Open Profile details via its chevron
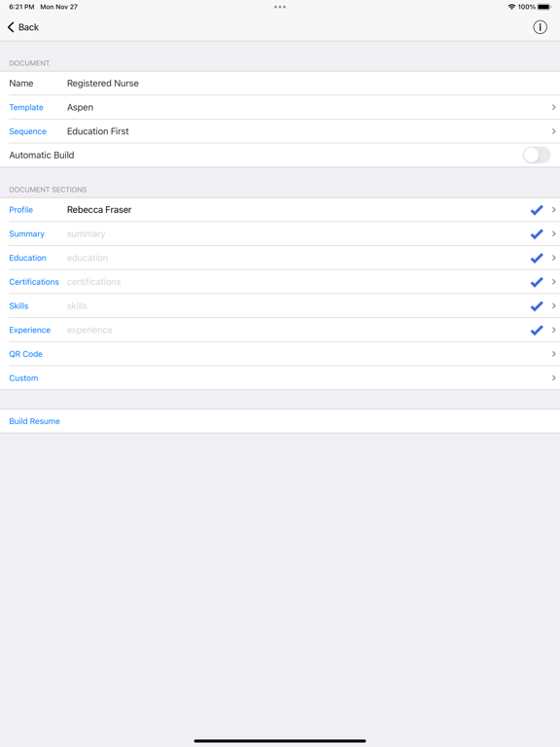560x747 pixels. [553, 210]
